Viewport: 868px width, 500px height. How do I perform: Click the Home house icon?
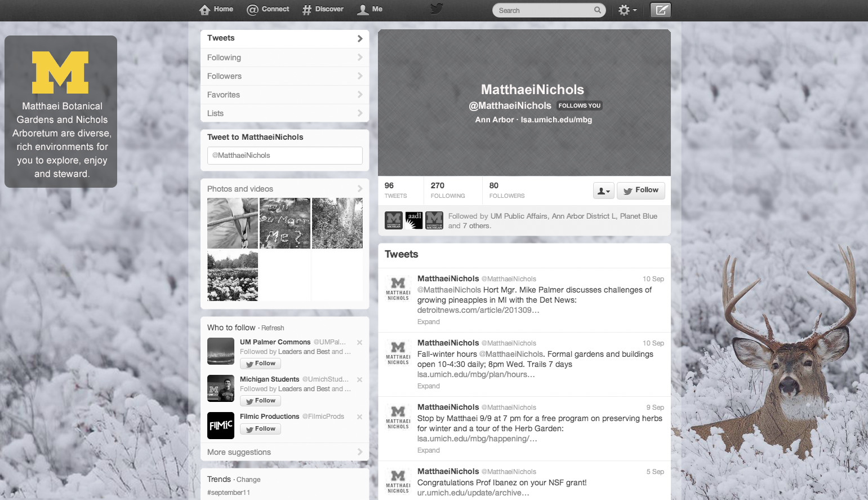coord(204,10)
